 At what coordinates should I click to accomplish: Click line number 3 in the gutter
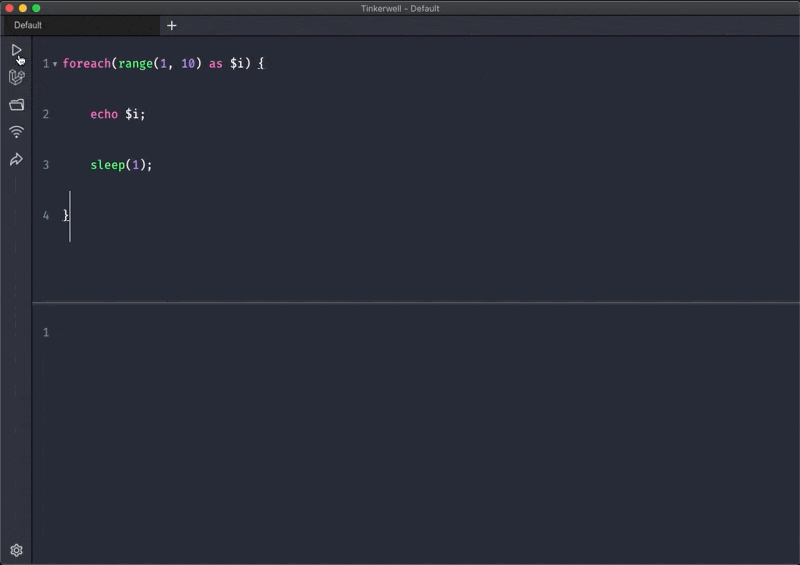click(x=46, y=165)
